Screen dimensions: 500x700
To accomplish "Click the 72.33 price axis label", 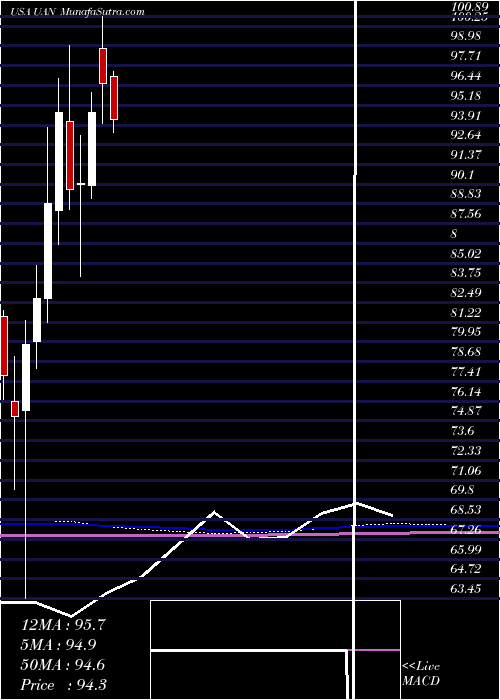I will [x=466, y=450].
